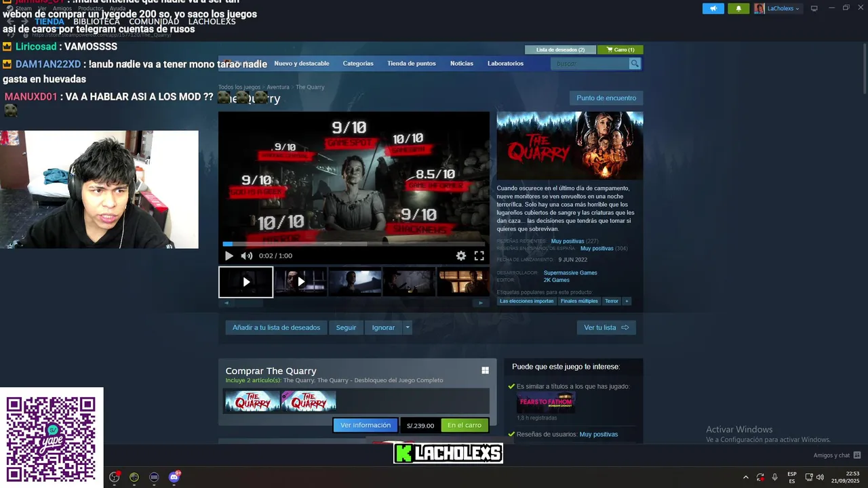Go to COMUNIDAD in Steam navigation
The width and height of the screenshot is (868, 488).
[x=154, y=22]
